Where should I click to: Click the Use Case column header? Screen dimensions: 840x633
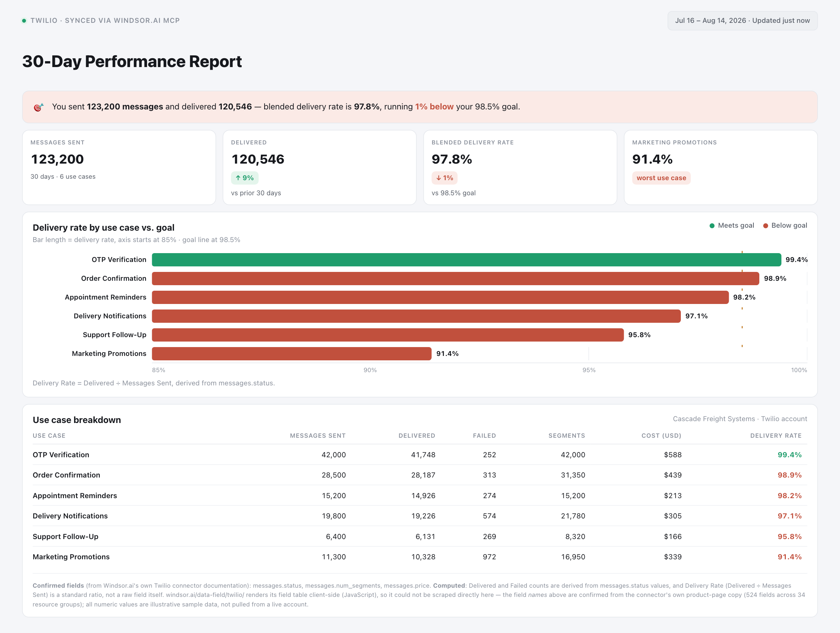(49, 436)
